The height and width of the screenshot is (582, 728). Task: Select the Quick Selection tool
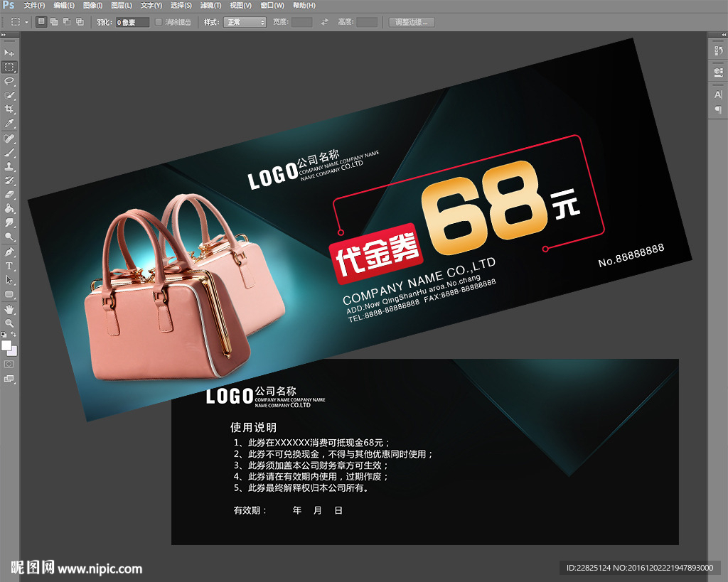[9, 95]
